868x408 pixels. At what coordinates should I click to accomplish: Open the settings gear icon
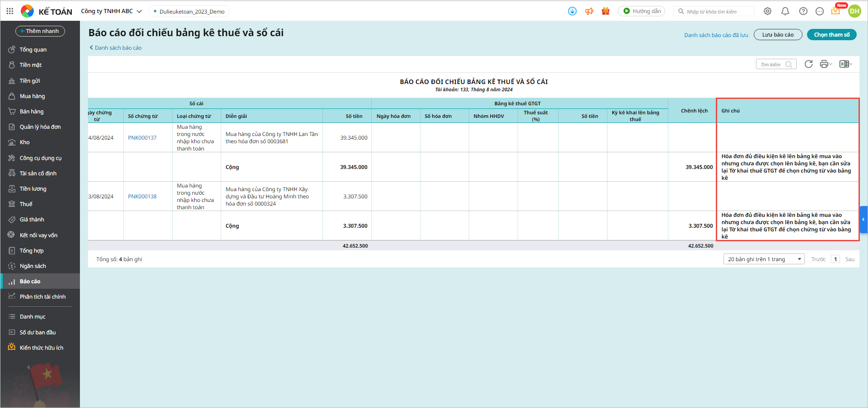tap(767, 11)
